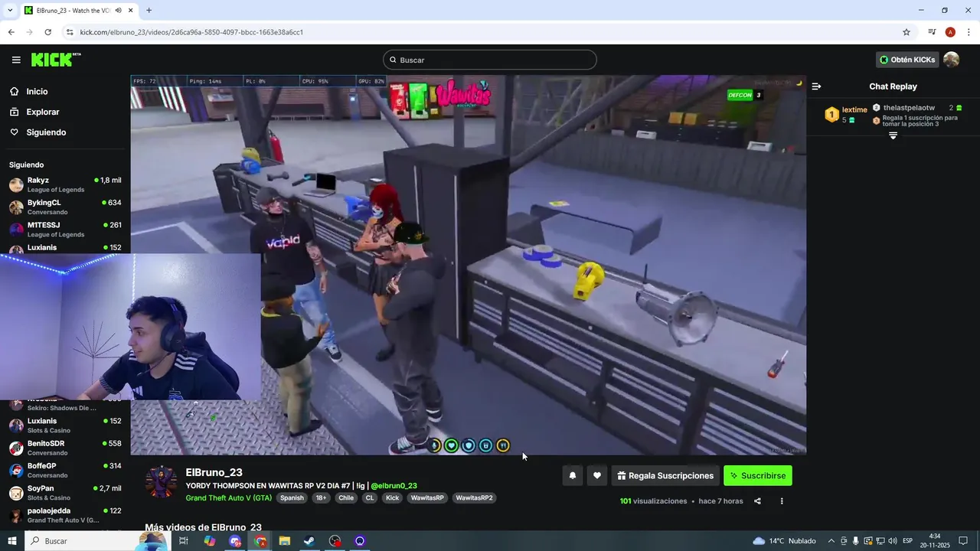Open Task View on the taskbar
The image size is (980, 551).
click(184, 541)
